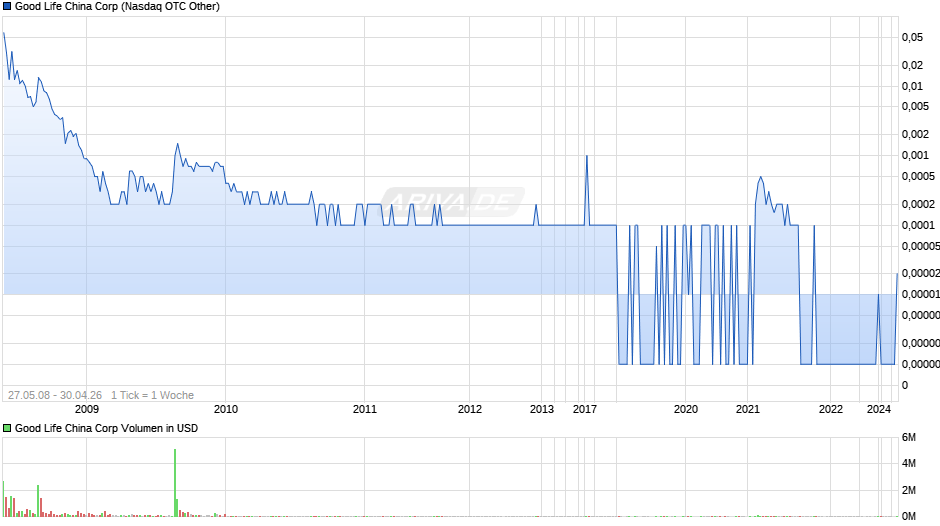This screenshot has width=940, height=526.
Task: Click the 2009 year label on the x-axis
Action: [x=86, y=409]
